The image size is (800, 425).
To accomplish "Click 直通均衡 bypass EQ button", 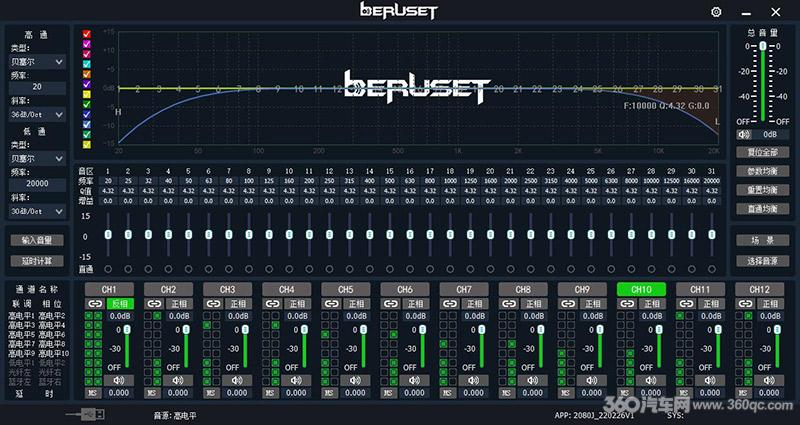I will coord(763,209).
